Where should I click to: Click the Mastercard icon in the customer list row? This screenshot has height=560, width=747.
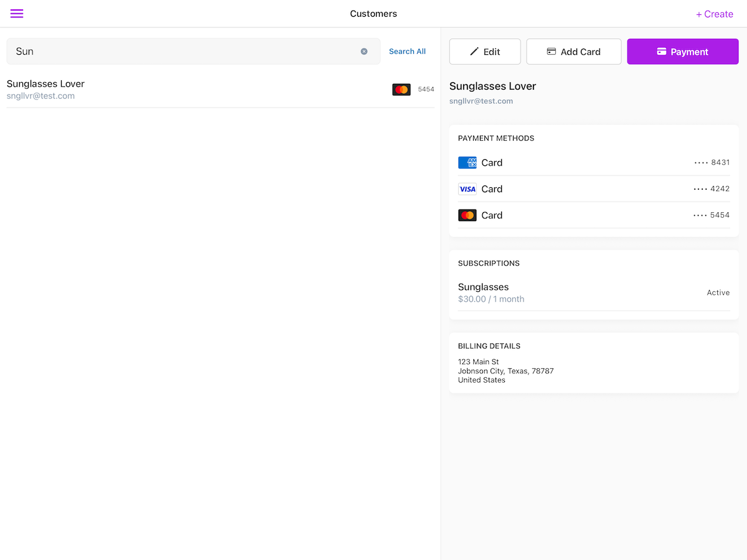point(402,90)
